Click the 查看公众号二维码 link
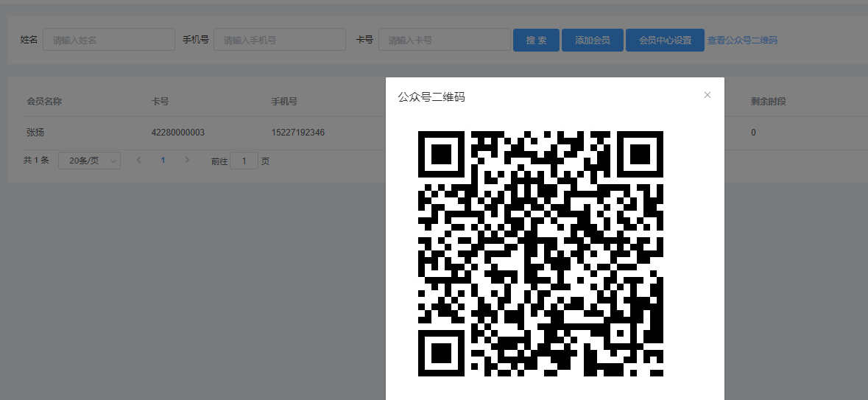 coord(742,41)
